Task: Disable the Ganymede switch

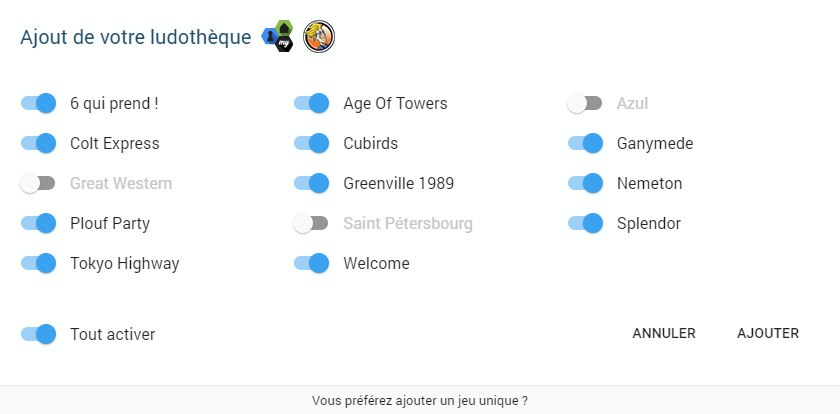Action: click(585, 143)
